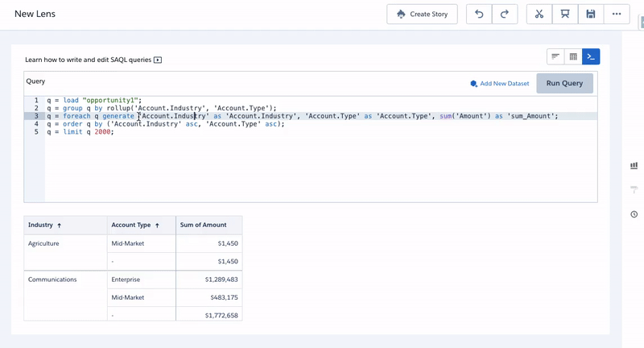Click the Run Query button
The width and height of the screenshot is (644, 348).
[564, 84]
